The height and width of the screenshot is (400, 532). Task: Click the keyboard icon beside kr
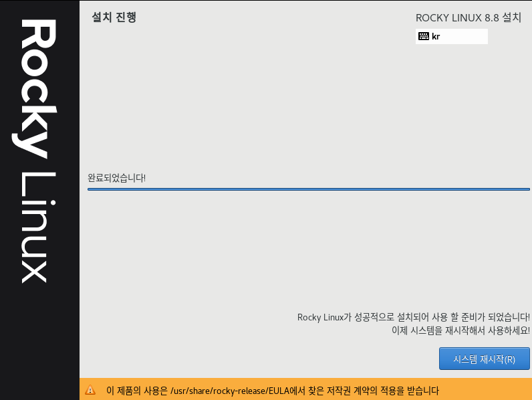(424, 36)
